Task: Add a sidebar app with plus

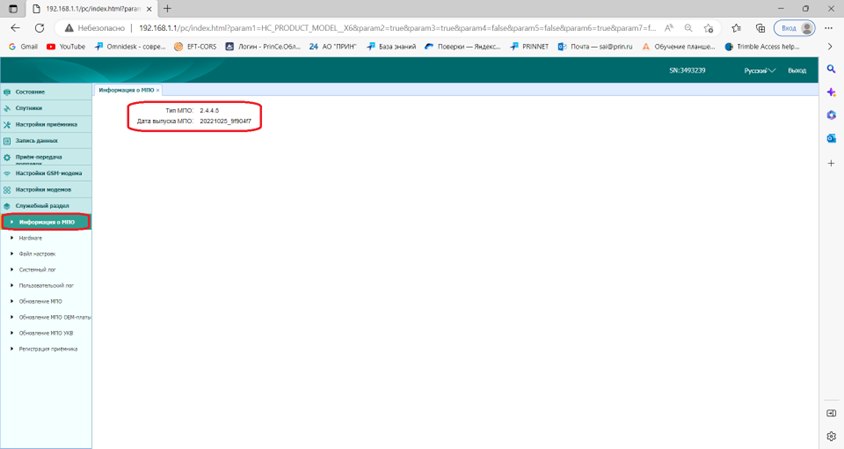Action: (831, 163)
